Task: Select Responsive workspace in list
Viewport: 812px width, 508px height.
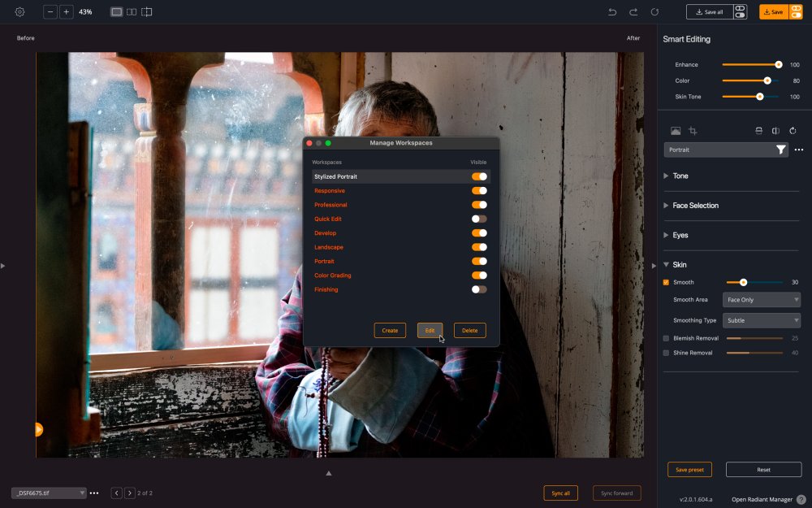Action: 330,190
